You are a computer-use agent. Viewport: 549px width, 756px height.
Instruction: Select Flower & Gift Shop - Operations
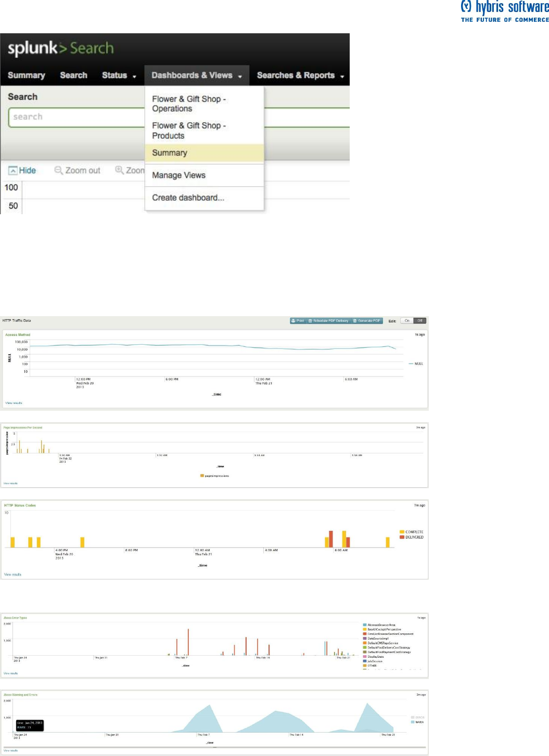pos(189,104)
